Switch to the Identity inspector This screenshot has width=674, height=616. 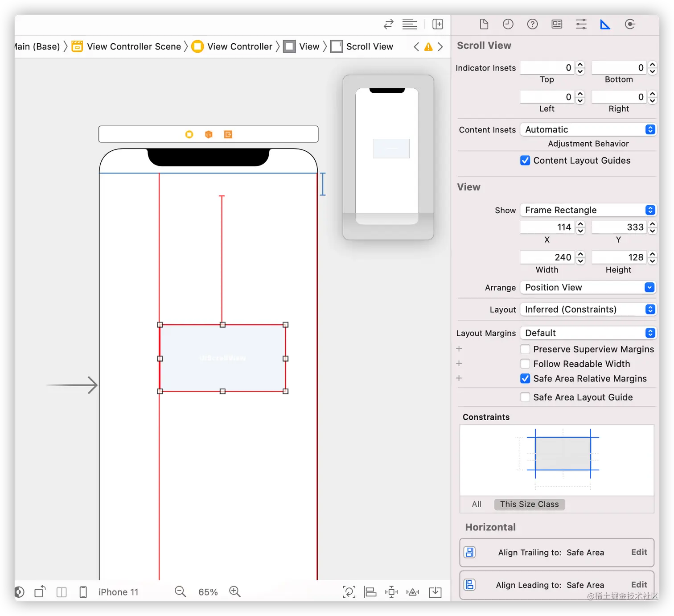pyautogui.click(x=557, y=24)
